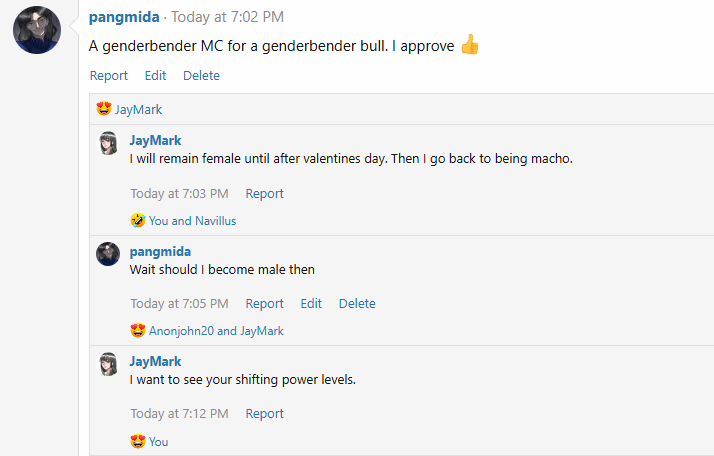Viewport: 714px width, 456px height.
Task: Edit the genderbender MC profile post
Action: coord(155,76)
